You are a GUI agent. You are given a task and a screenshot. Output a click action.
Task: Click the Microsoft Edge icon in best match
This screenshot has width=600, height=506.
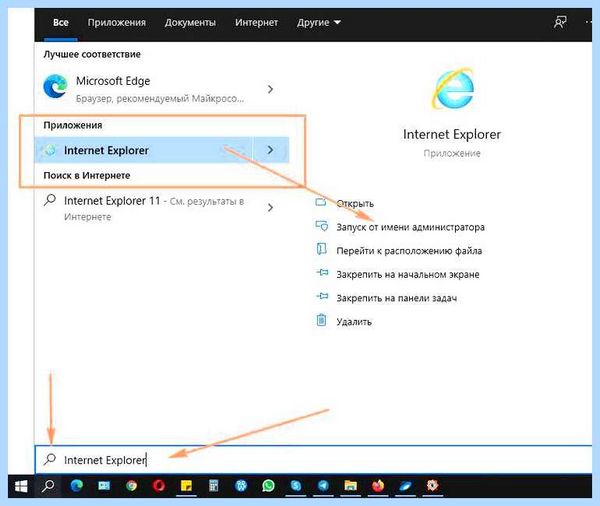tap(55, 86)
